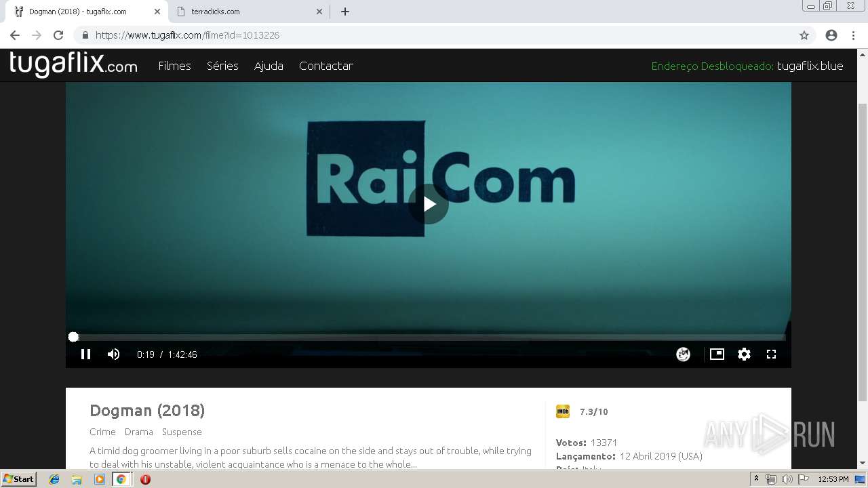Screen dimensions: 868x488
Task: Click the round logo icon in player controls
Action: (x=683, y=354)
